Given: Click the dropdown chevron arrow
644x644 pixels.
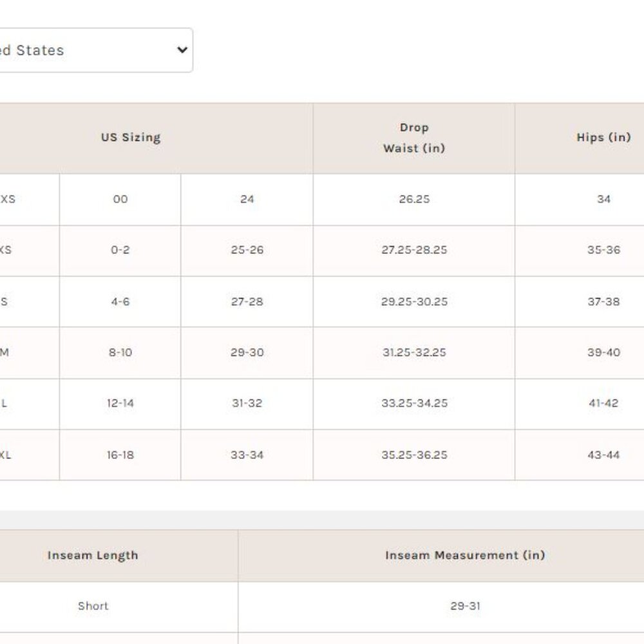Looking at the screenshot, I should pyautogui.click(x=182, y=50).
